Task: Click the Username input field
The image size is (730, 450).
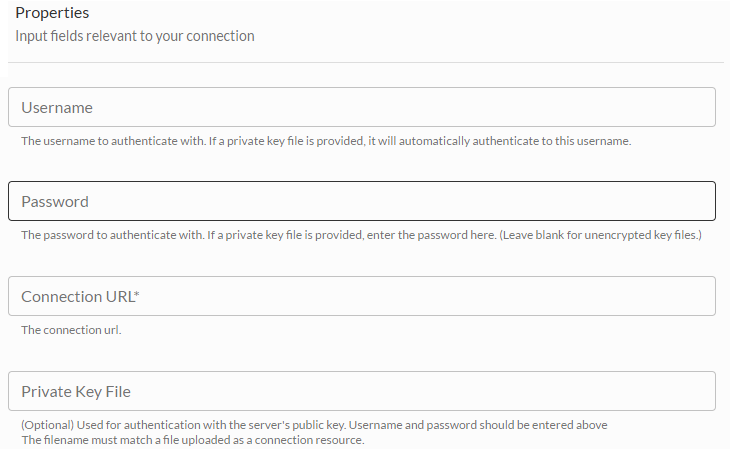Action: (361, 107)
